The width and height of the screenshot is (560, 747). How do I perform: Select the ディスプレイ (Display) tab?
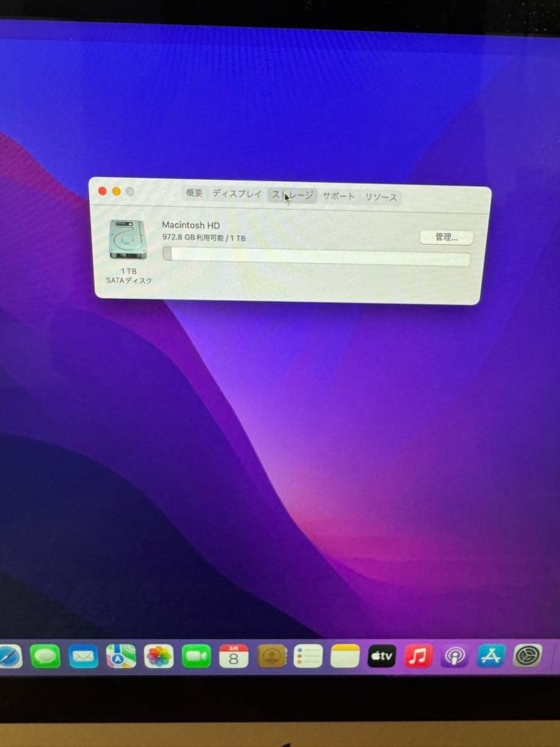(x=239, y=195)
